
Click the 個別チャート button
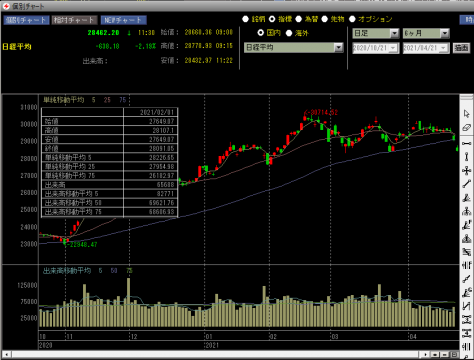(27, 20)
